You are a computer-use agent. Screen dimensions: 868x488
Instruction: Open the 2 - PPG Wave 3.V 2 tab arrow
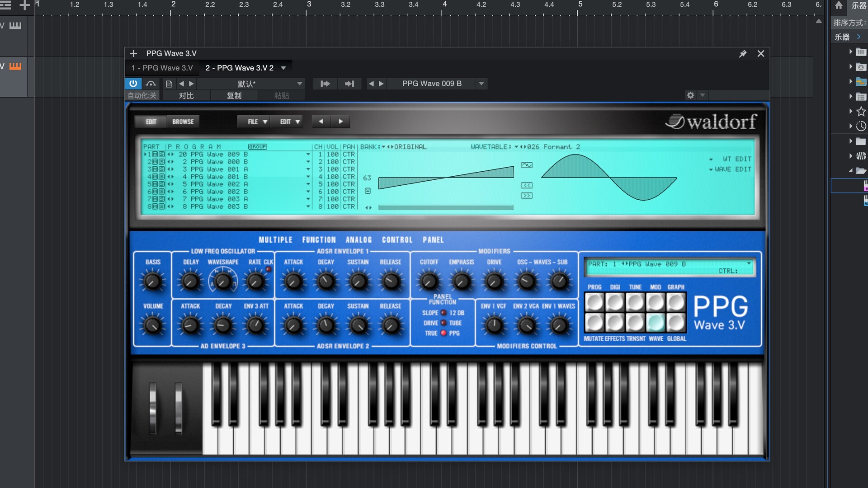283,68
